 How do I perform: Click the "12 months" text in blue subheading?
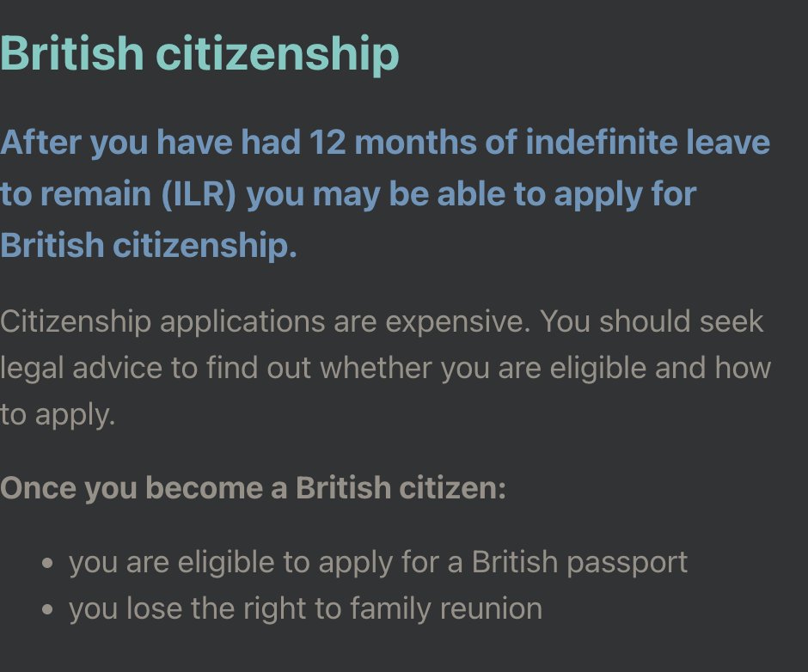[x=393, y=143]
